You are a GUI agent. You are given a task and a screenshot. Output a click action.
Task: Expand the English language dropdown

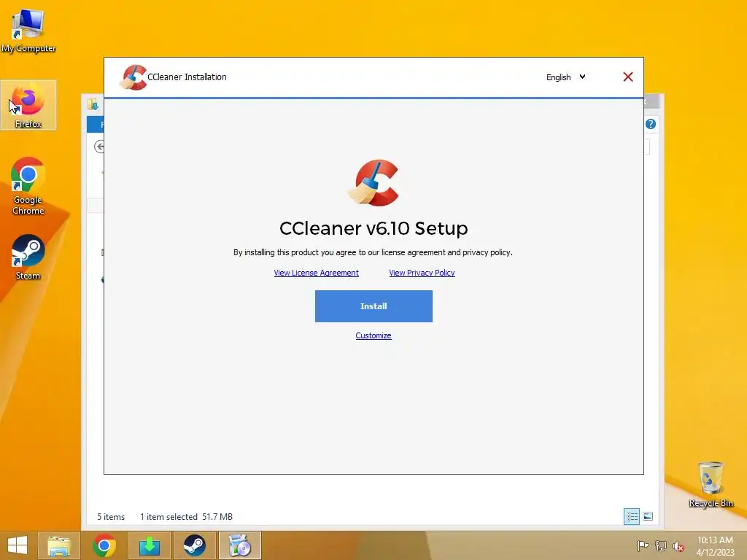pos(566,77)
